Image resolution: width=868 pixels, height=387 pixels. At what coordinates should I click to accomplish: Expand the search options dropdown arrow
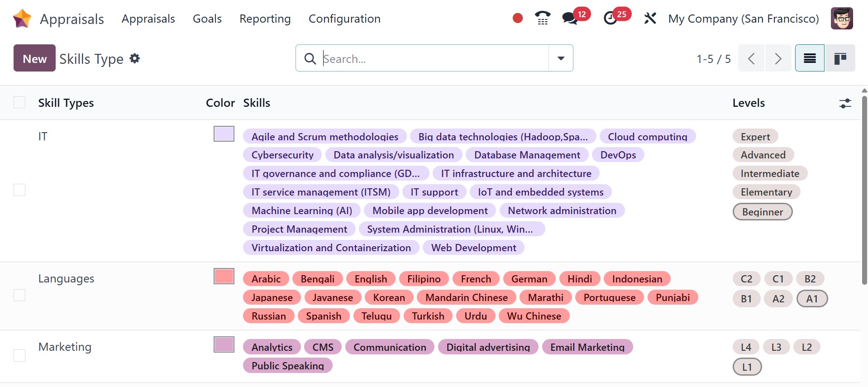tap(561, 58)
